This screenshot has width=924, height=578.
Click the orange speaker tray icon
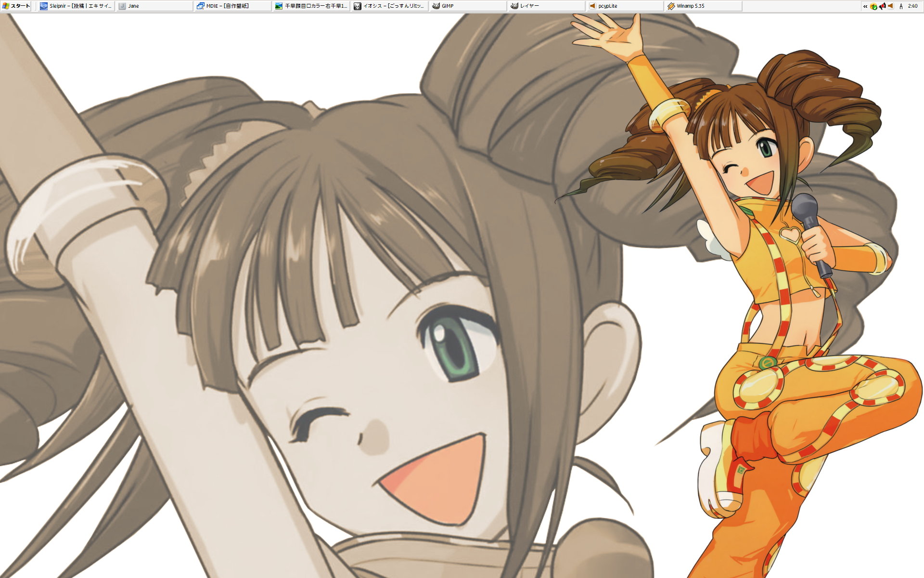pyautogui.click(x=890, y=6)
